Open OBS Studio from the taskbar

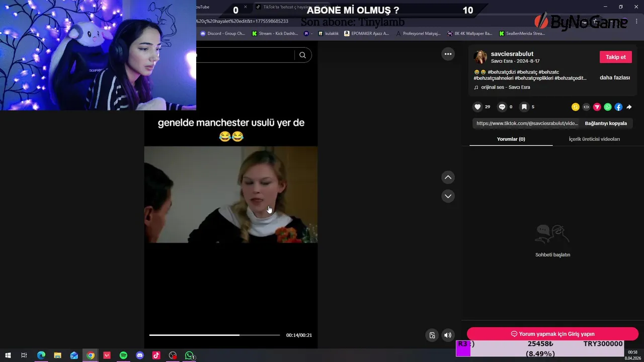(173, 355)
